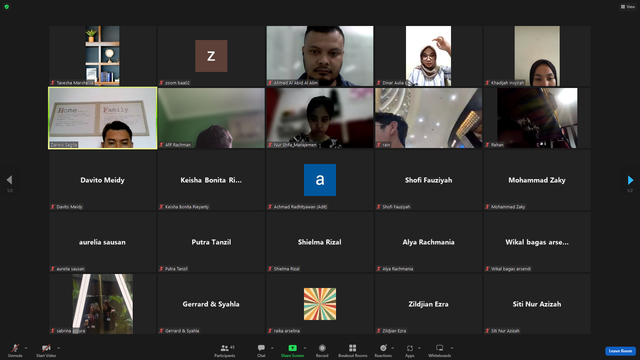Expand video options arrow beside Start Video
The height and width of the screenshot is (360, 640).
coord(58,348)
